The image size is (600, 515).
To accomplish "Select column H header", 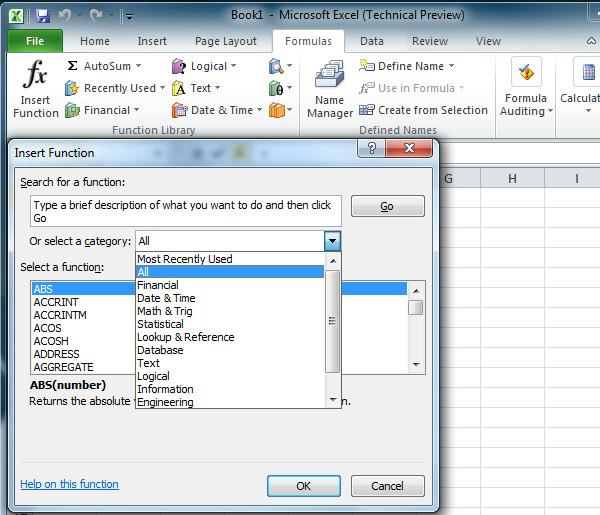I will click(x=512, y=178).
